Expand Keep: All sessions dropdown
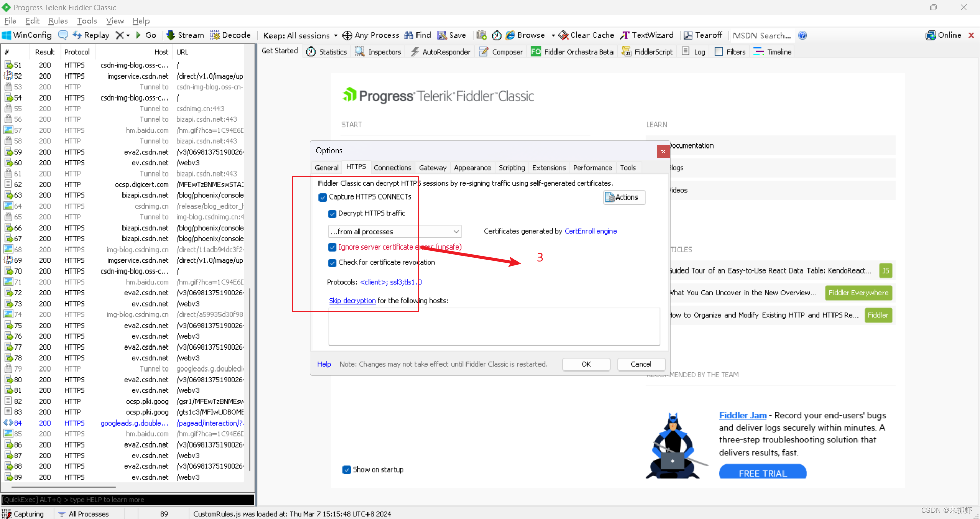The width and height of the screenshot is (980, 519). (x=300, y=35)
